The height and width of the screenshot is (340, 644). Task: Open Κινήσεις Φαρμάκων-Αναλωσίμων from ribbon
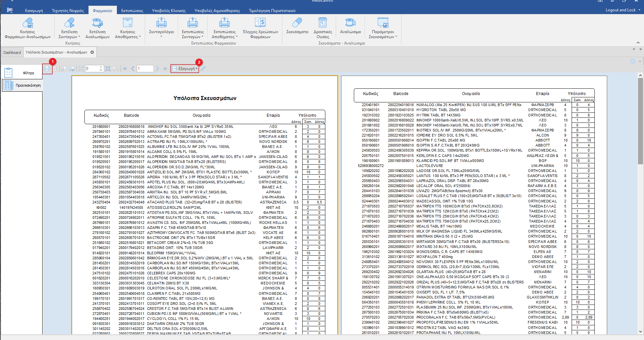[27, 29]
